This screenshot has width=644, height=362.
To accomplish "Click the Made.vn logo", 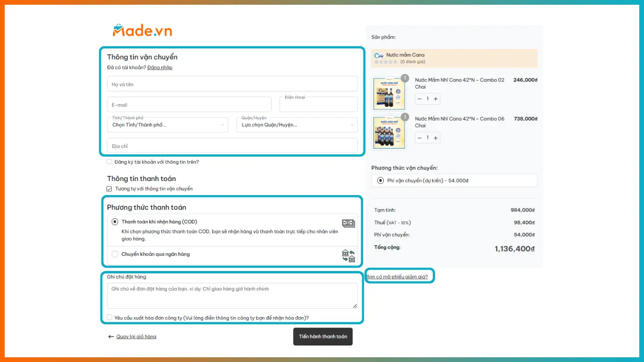I will [142, 31].
